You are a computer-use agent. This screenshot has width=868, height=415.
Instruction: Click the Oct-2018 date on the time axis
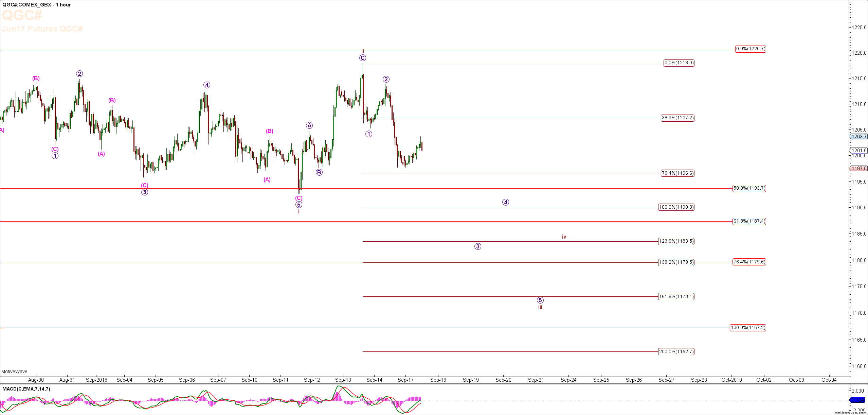point(731,380)
